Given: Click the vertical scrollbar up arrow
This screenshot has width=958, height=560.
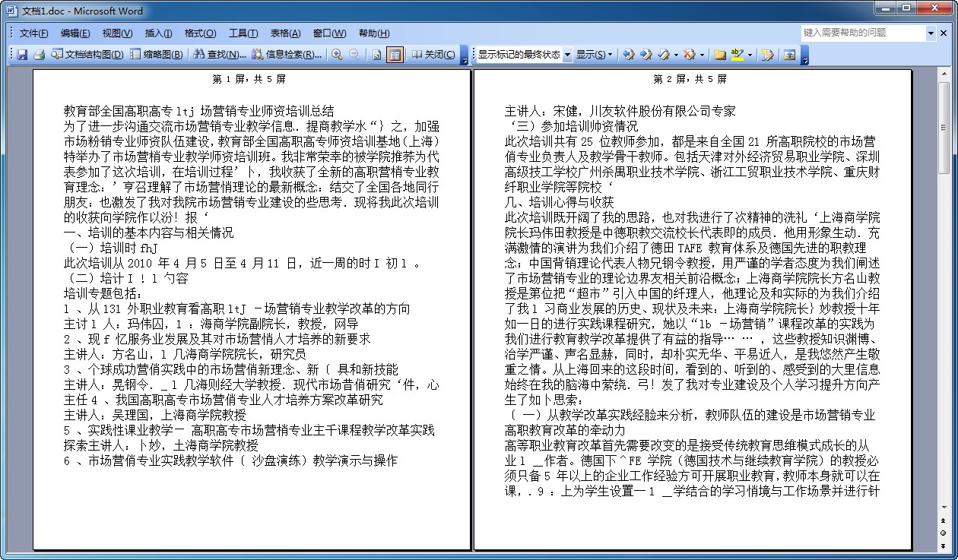Looking at the screenshot, I should coord(944,74).
